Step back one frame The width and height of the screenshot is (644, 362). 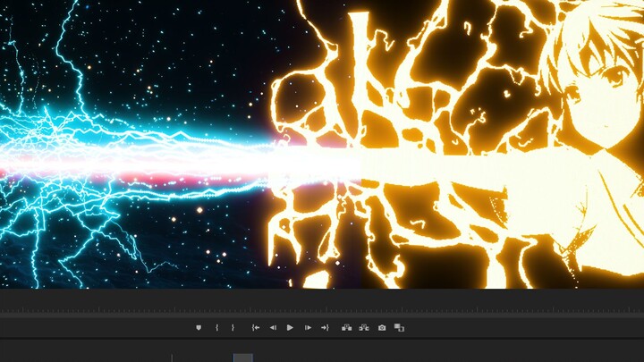pos(273,327)
